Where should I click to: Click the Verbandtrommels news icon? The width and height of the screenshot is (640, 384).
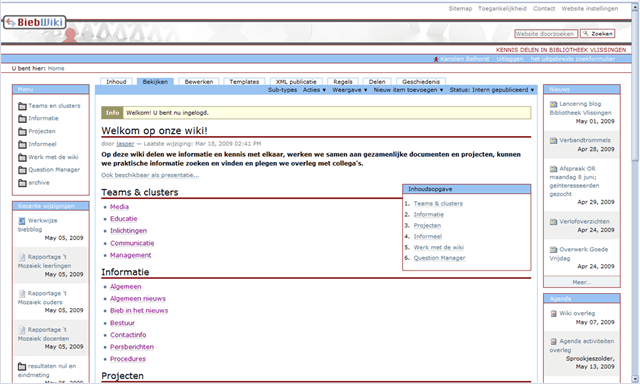pyautogui.click(x=553, y=140)
